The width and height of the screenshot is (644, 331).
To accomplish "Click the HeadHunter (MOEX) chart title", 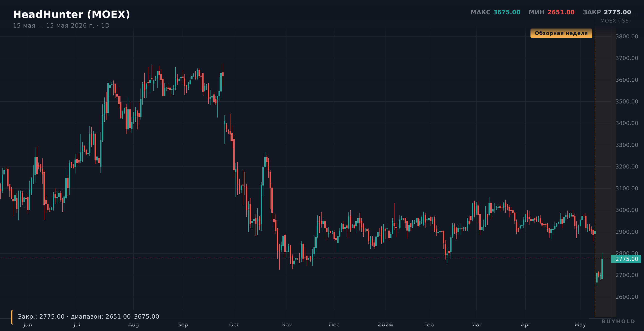I will [x=72, y=14].
